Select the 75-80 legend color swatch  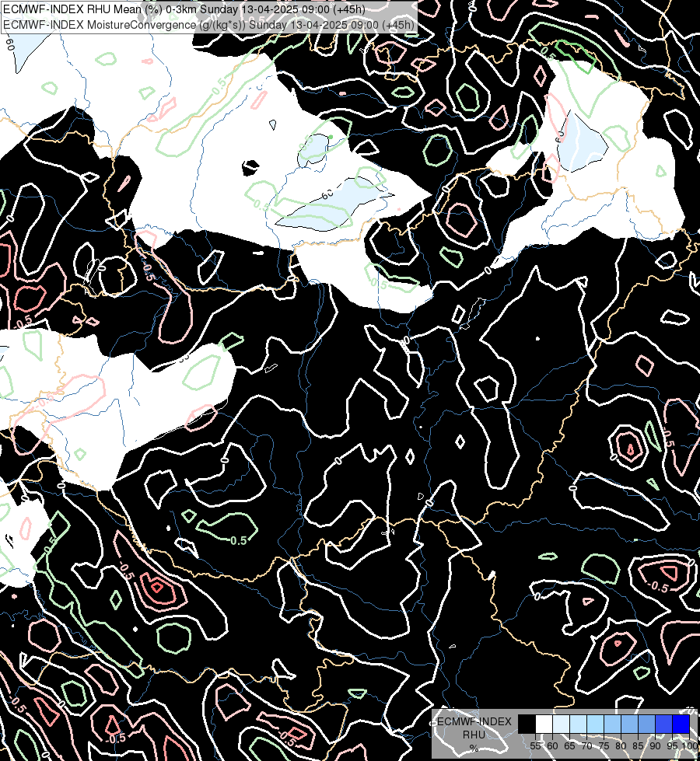click(613, 724)
